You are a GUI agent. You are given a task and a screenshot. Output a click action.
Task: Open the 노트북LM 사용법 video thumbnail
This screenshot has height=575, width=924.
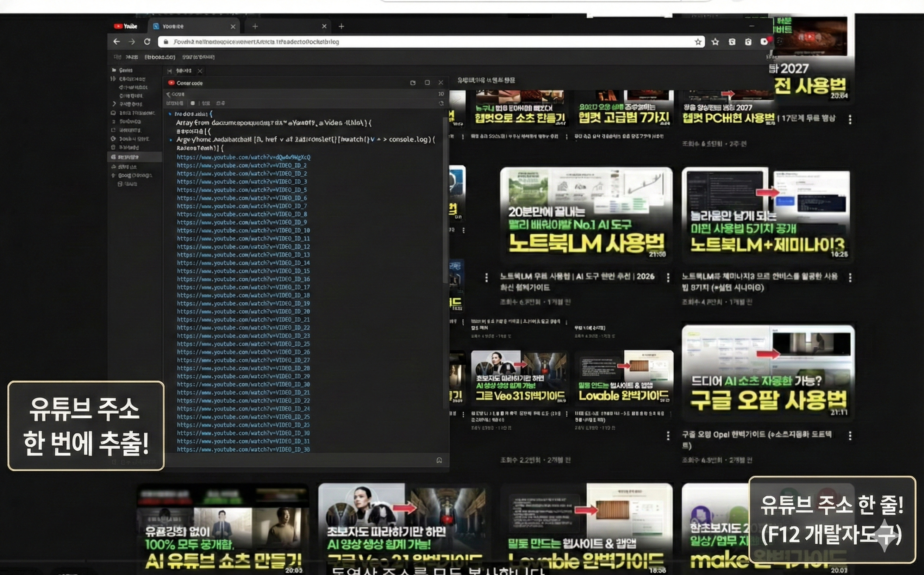tap(586, 214)
